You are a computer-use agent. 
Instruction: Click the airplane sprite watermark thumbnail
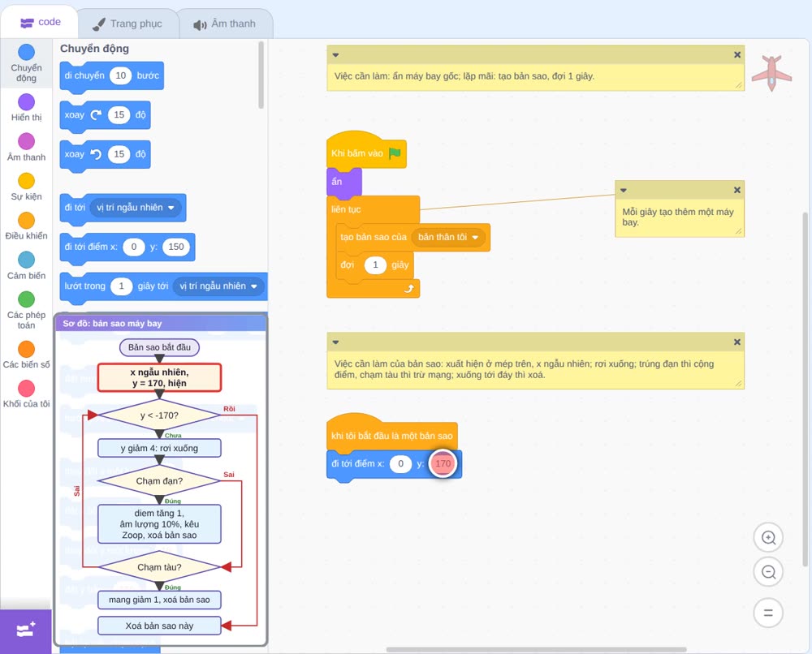coord(771,73)
